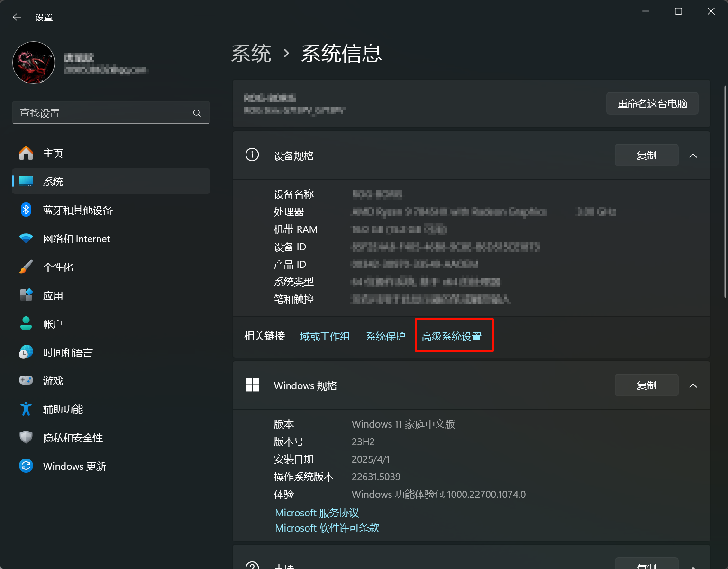
Task: Click the 23H2 version number text
Action: tap(363, 441)
